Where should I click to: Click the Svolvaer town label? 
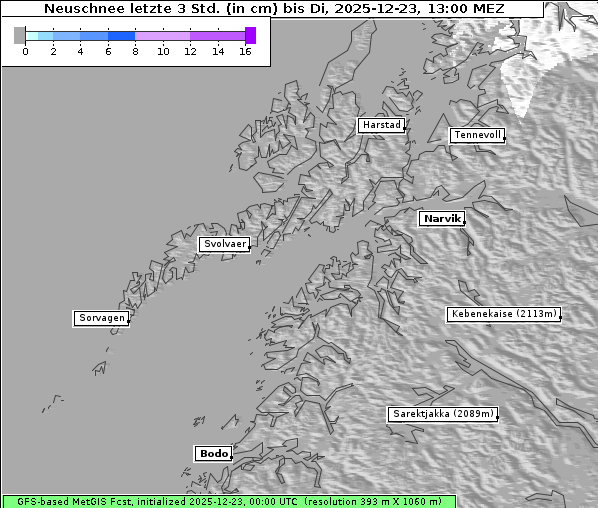[225, 244]
